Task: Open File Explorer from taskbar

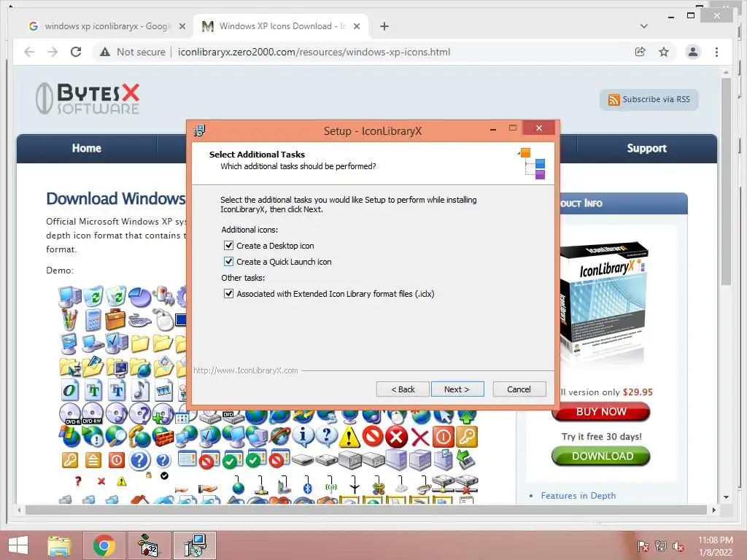Action: [59, 545]
